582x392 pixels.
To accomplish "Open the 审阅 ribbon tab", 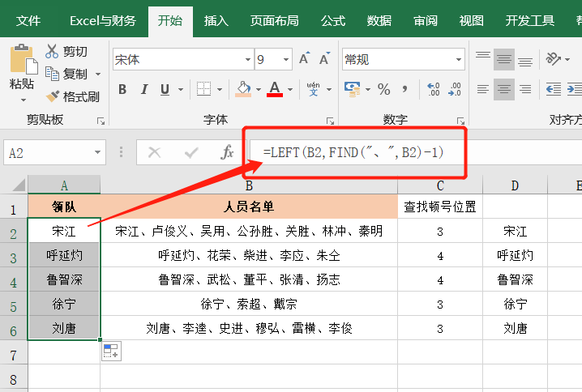I will click(x=426, y=21).
